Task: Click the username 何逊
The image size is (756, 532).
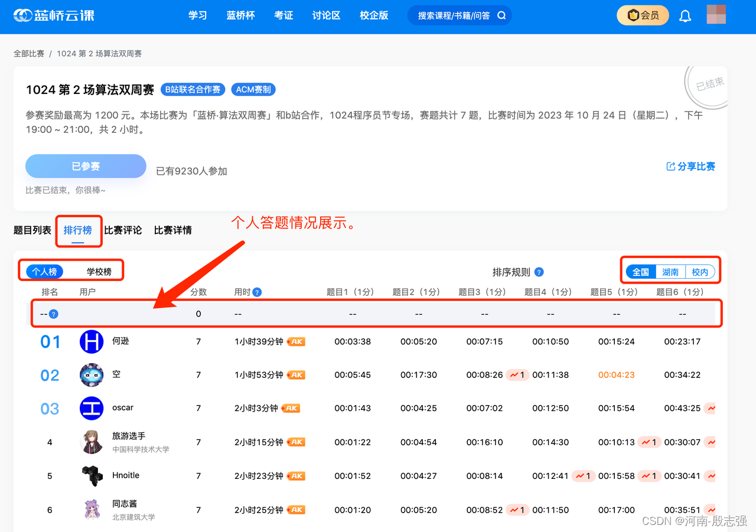Action: coord(120,341)
